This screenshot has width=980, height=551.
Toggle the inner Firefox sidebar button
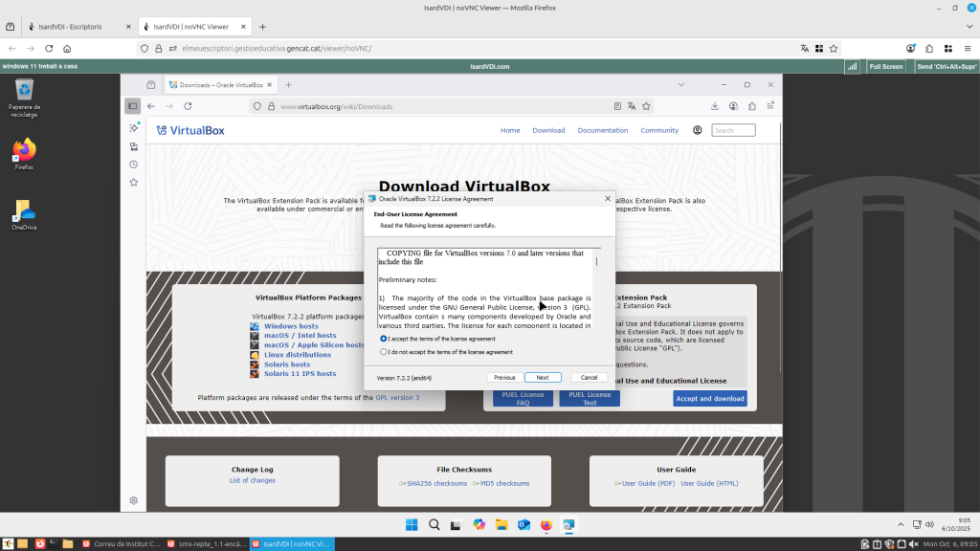pos(133,106)
